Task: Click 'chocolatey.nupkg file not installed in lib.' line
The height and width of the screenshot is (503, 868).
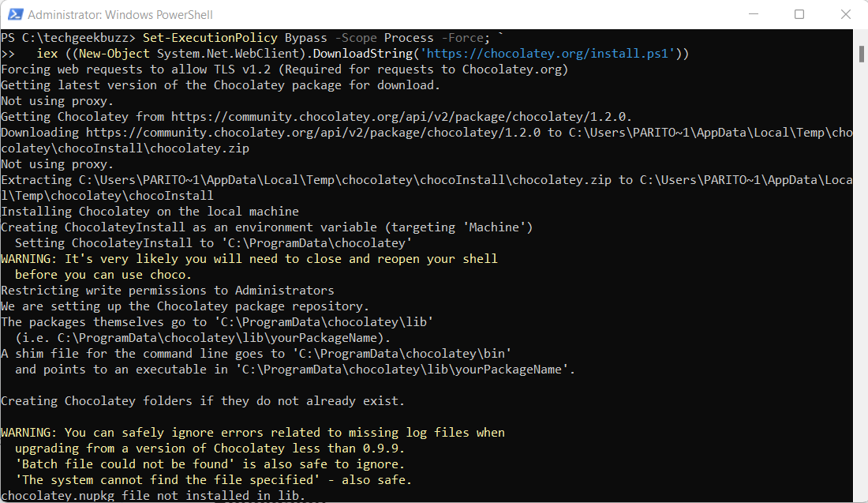Action: [x=153, y=496]
